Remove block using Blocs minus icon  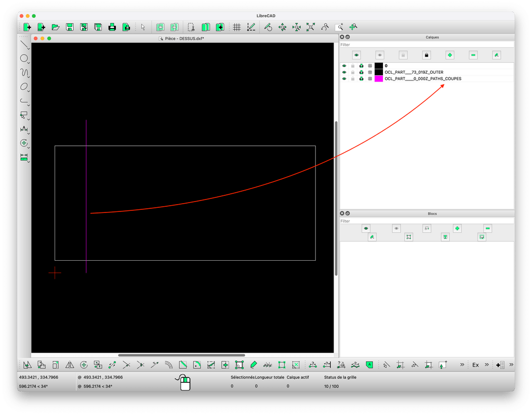coord(487,229)
